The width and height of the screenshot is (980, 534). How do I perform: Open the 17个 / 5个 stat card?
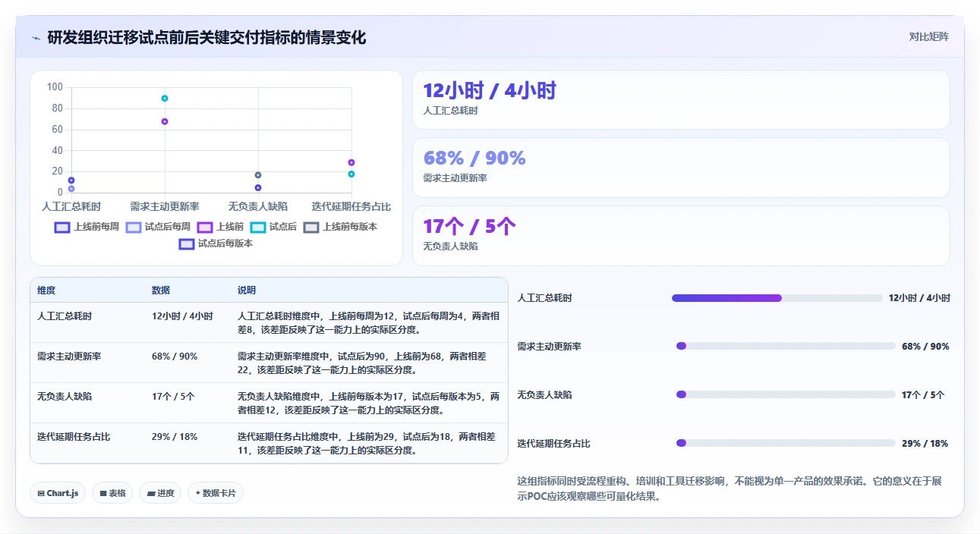[681, 236]
